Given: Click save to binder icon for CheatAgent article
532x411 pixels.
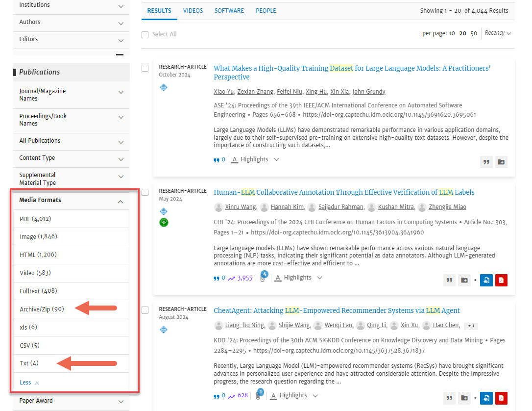Looking at the screenshot, I should tap(464, 398).
